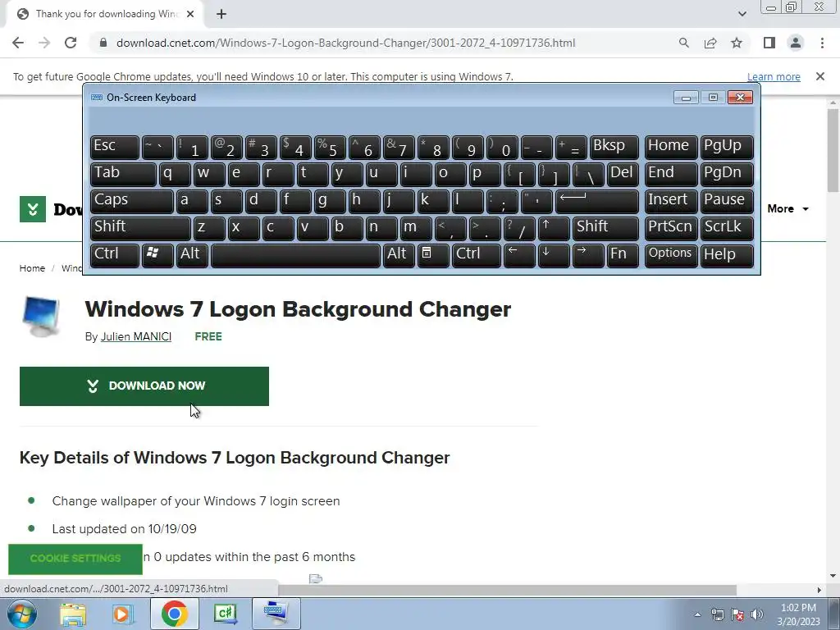The width and height of the screenshot is (840, 630).
Task: Expand the tab search chevron
Action: (x=742, y=14)
